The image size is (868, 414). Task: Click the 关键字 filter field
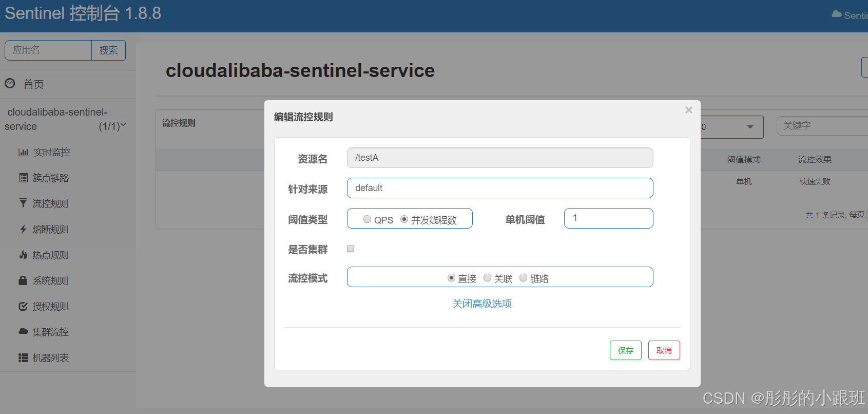[x=822, y=126]
